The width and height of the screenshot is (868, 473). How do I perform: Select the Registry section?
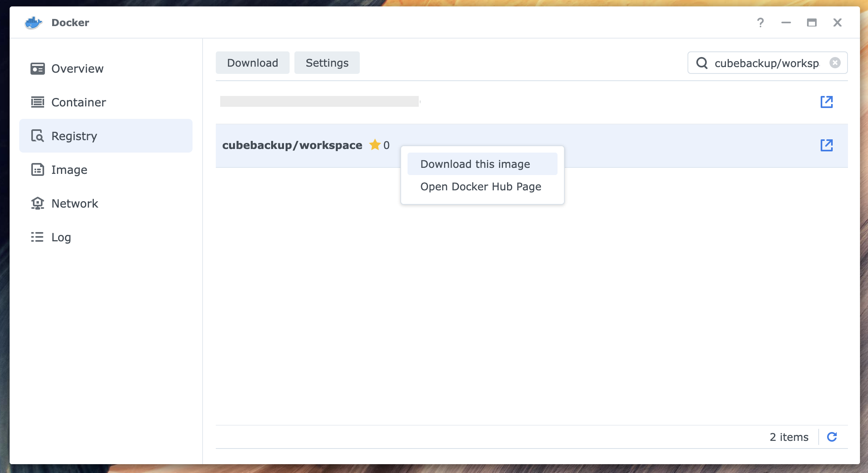(106, 136)
